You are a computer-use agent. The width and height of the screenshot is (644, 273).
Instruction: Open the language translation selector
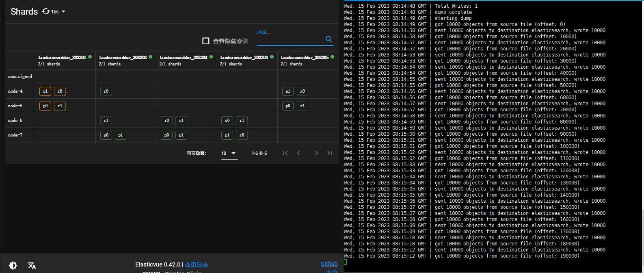tap(32, 265)
